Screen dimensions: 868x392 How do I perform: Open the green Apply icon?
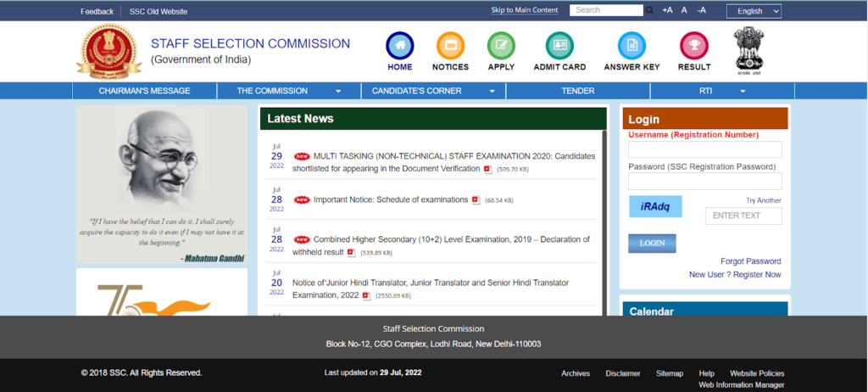pos(501,46)
